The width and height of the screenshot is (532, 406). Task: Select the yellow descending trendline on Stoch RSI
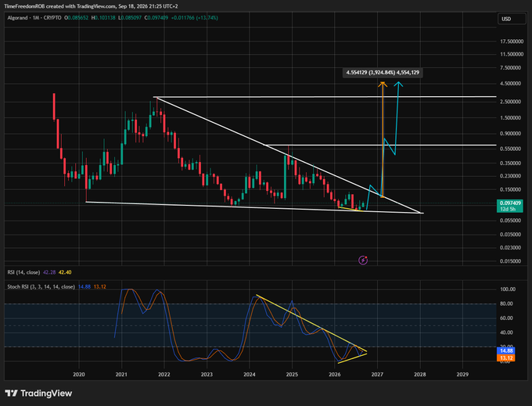(311, 323)
